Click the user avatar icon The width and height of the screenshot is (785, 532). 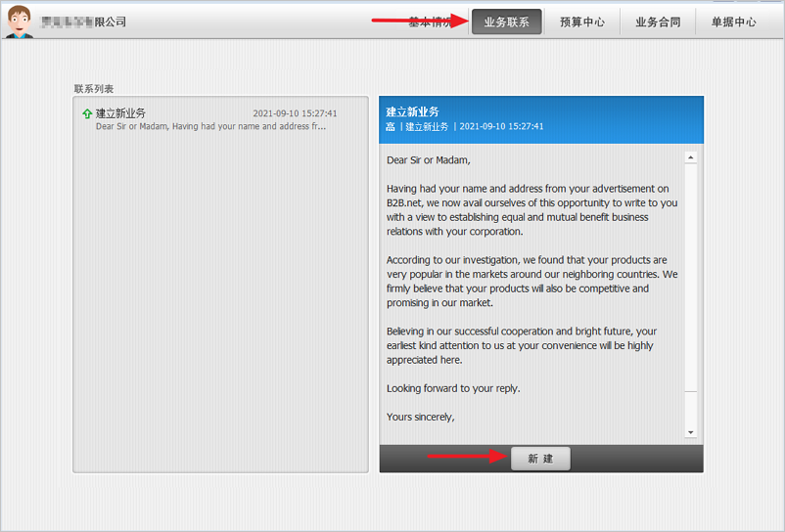(19, 22)
